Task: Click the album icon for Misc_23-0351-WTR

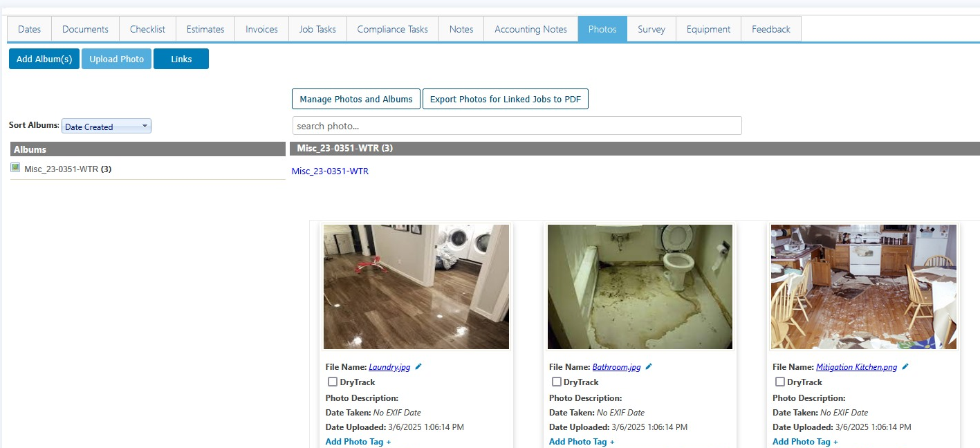Action: coord(15,168)
